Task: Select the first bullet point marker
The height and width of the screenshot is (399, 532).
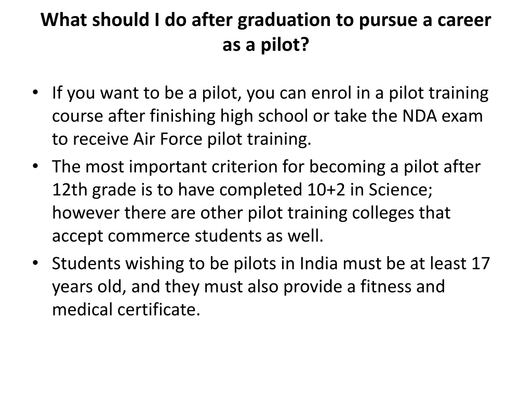Action: click(35, 92)
